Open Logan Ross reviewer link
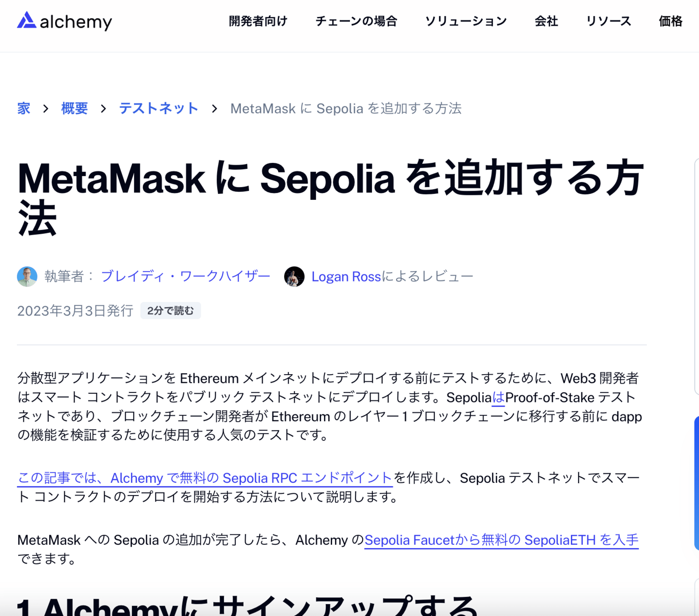The image size is (699, 616). [346, 277]
